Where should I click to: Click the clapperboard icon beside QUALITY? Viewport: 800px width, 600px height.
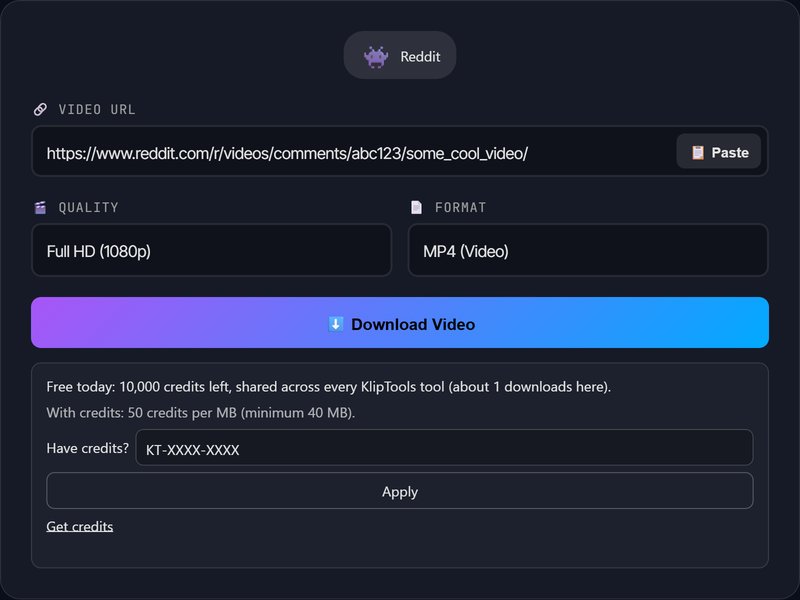[40, 207]
